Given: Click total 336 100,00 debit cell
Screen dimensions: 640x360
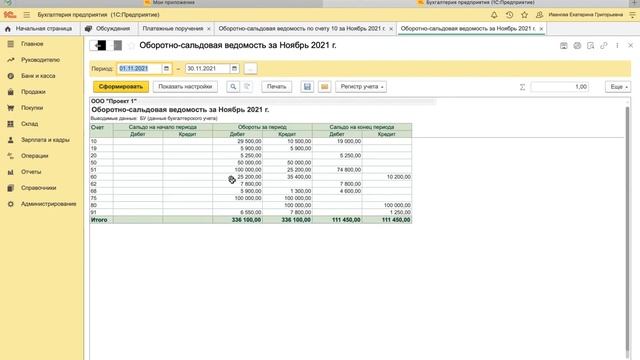Looking at the screenshot, I should point(238,220).
